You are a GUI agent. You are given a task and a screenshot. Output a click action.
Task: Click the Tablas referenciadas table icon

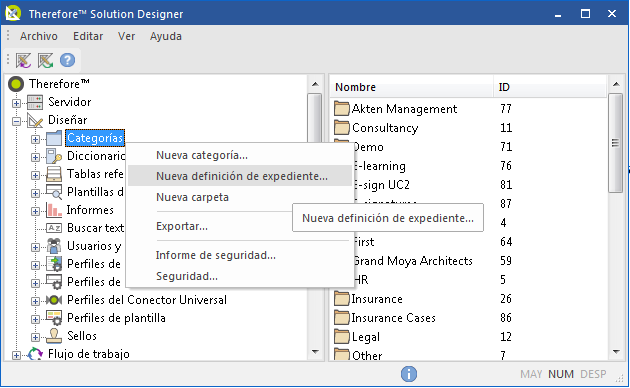point(54,174)
